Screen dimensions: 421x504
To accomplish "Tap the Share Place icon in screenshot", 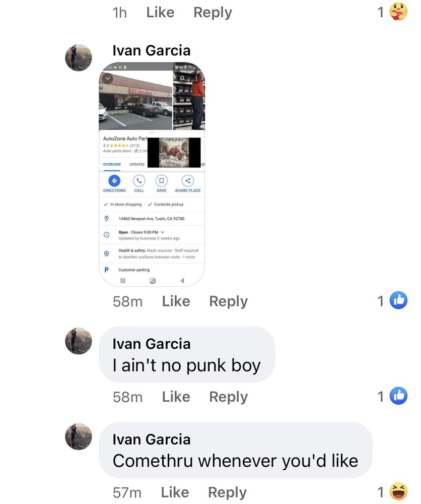I will tap(188, 180).
